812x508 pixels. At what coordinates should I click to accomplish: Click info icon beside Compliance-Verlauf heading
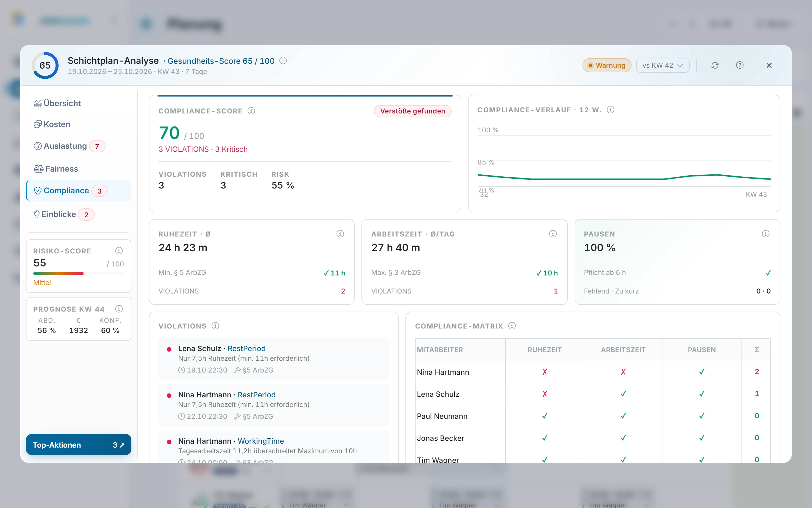[611, 110]
